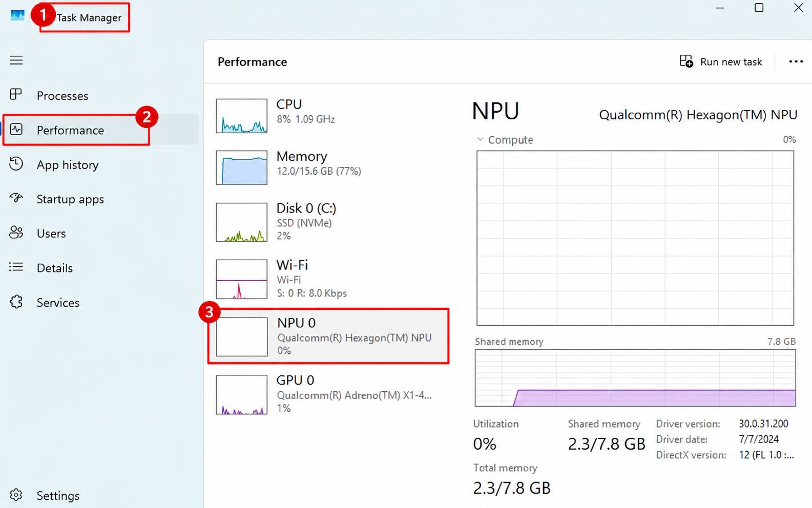Click the '8% 1.09 GHz' CPU text
Viewport: 812px width, 508px height.
[x=306, y=119]
